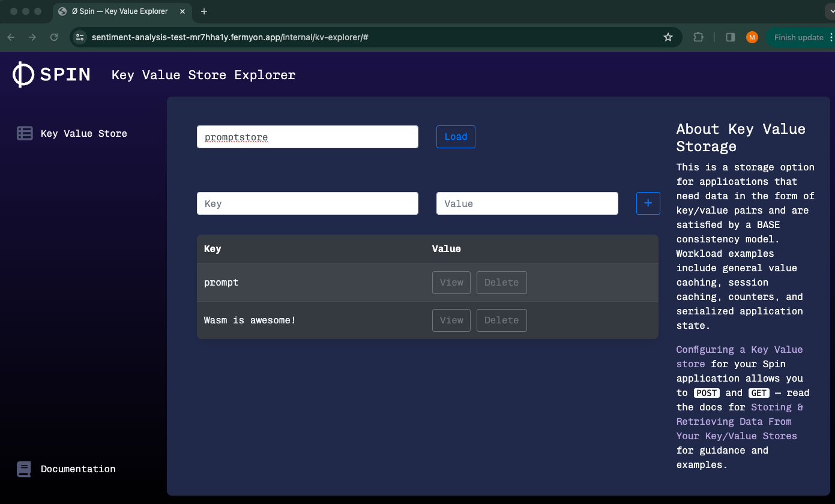Click the 'About Key Value Storage' heading

(741, 137)
